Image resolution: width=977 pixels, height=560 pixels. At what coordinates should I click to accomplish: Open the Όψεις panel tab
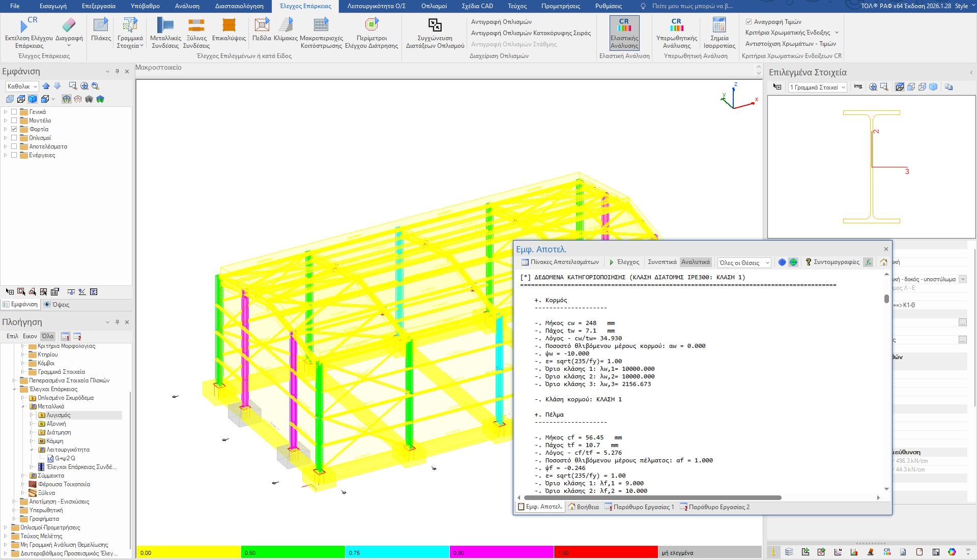point(56,305)
